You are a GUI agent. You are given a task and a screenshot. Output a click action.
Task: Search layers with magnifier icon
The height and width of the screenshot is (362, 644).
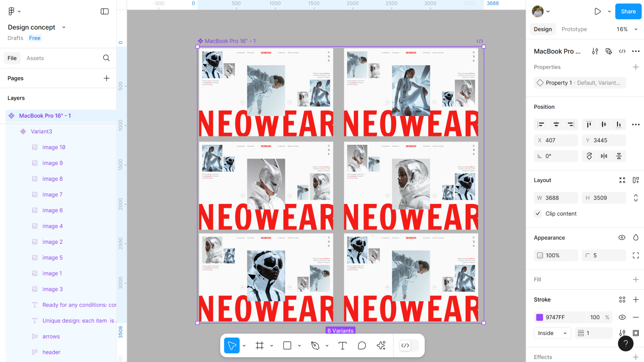106,58
